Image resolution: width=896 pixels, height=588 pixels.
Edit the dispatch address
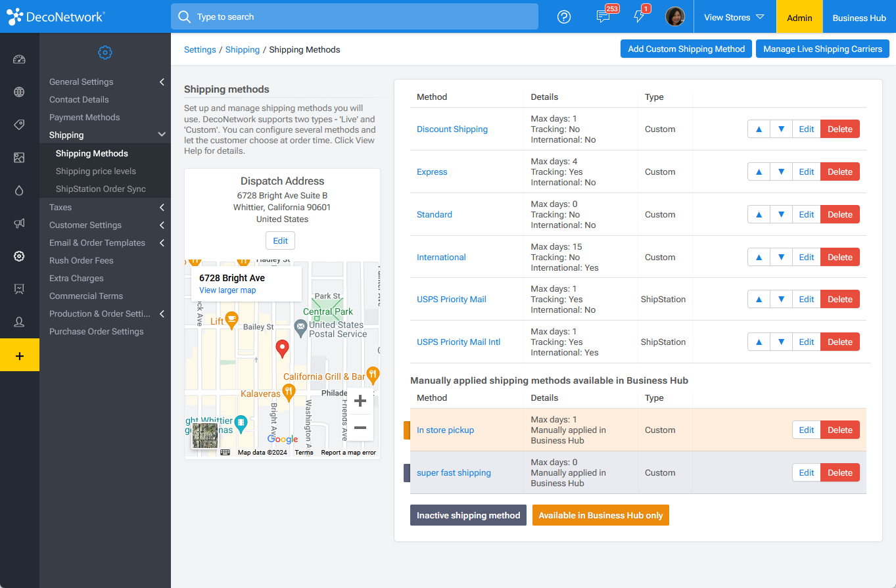point(281,241)
